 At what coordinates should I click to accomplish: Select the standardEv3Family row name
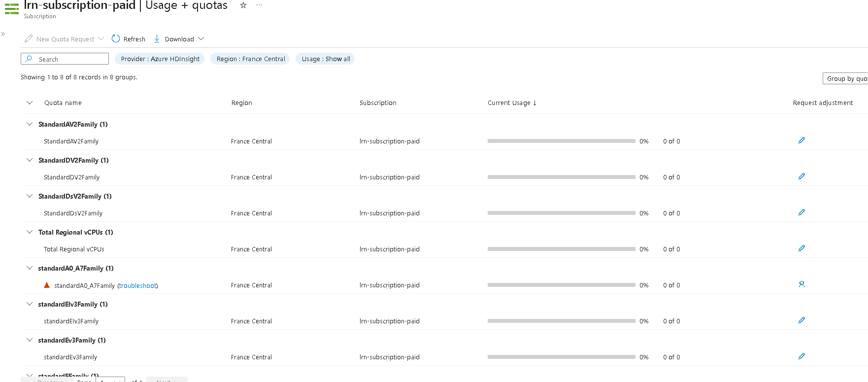pyautogui.click(x=70, y=357)
